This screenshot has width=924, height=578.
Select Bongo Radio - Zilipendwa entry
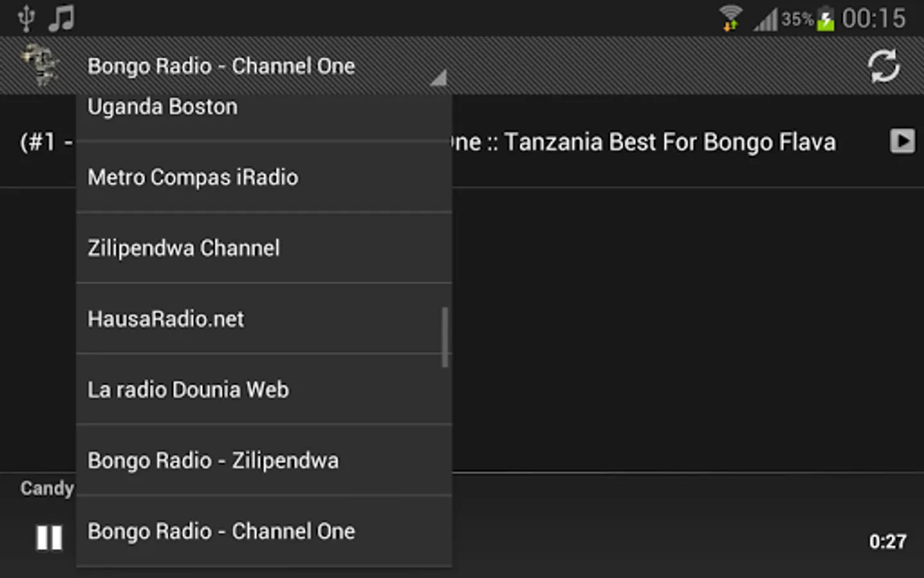click(264, 460)
